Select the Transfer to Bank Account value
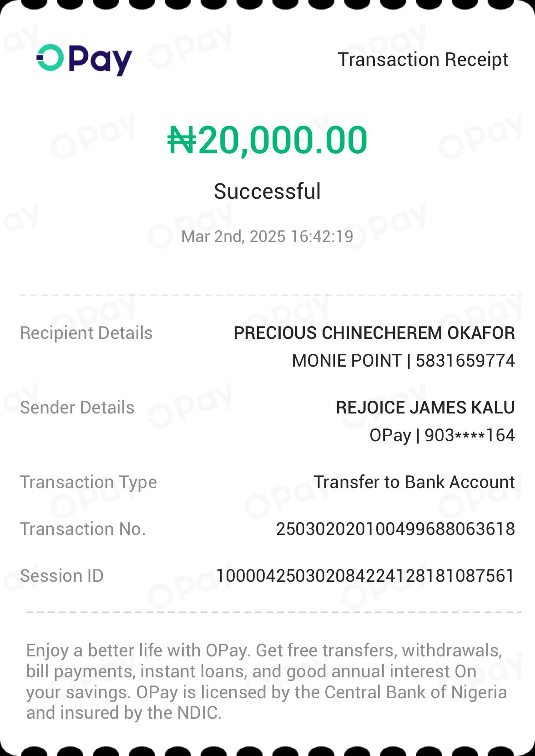This screenshot has height=756, width=535. (x=414, y=482)
